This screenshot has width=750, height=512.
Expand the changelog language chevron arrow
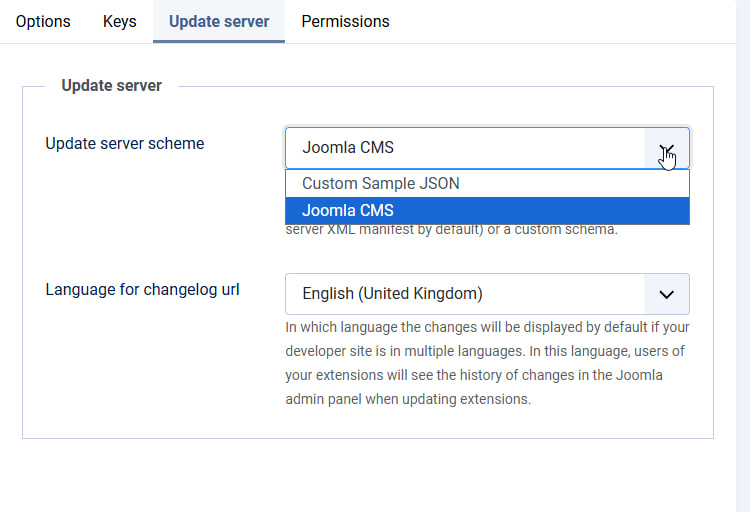(x=667, y=294)
